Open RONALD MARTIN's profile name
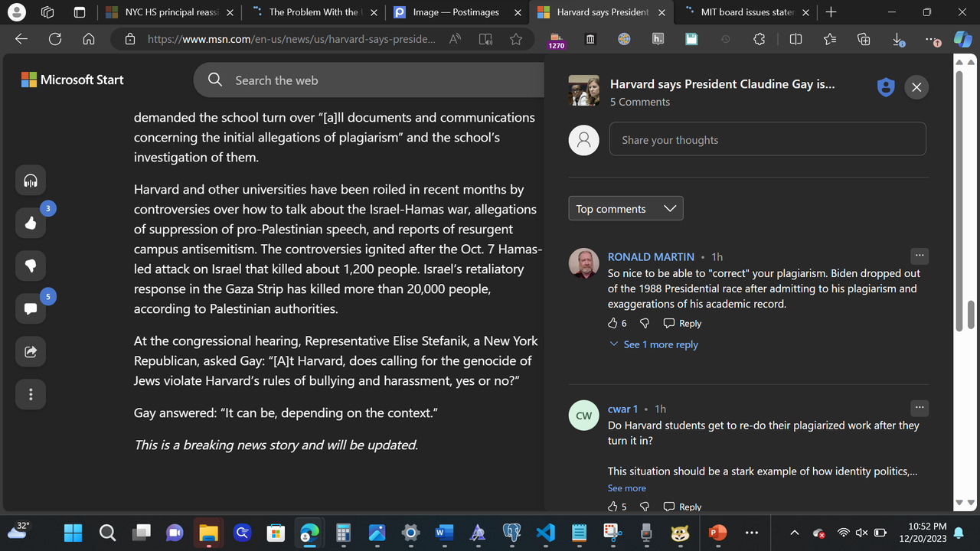Viewport: 980px width, 551px height. 651,257
